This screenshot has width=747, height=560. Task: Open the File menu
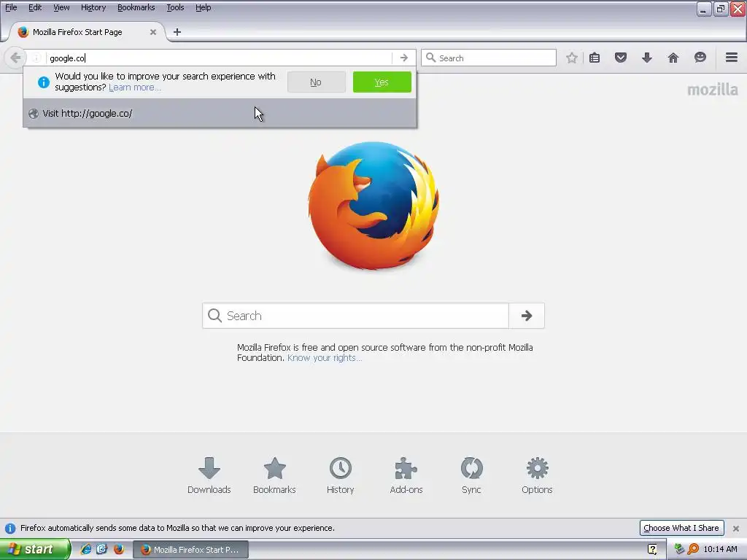point(11,7)
